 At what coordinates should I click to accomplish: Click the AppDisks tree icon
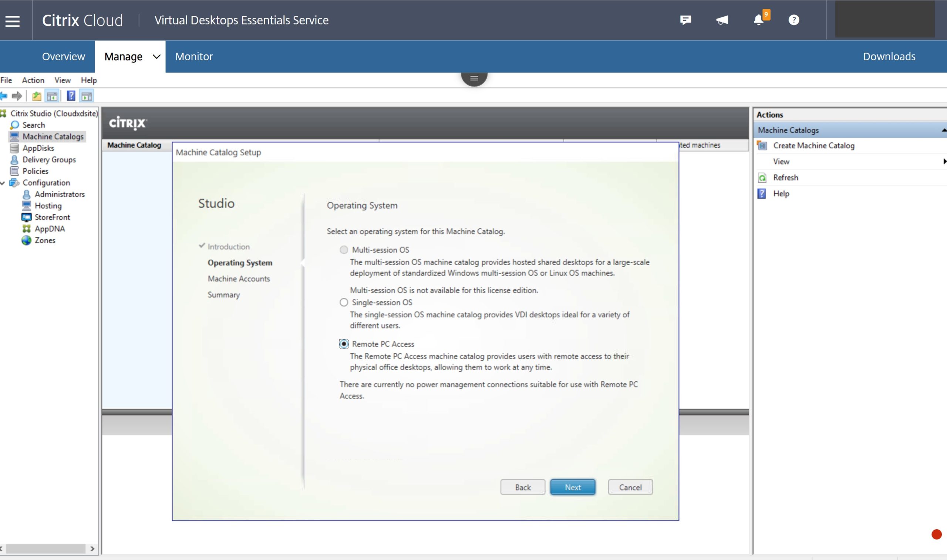14,148
